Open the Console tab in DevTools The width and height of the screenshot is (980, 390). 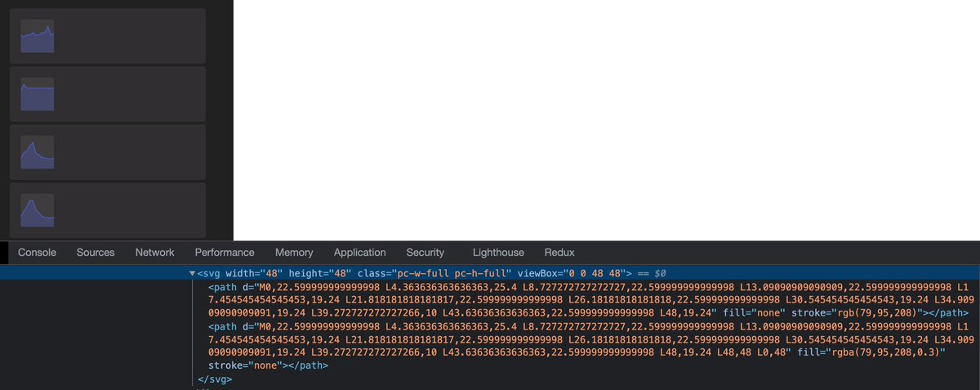click(x=37, y=253)
